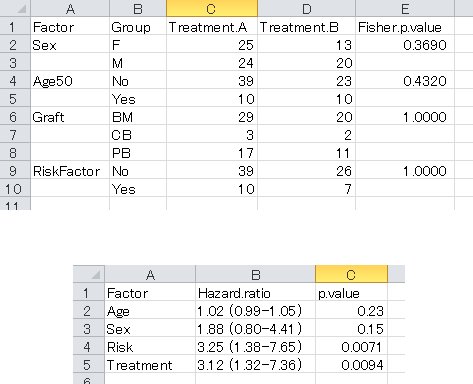Select hazard ratio cell 3.25 (1.38-7.65)
473x384 pixels.
click(x=255, y=347)
